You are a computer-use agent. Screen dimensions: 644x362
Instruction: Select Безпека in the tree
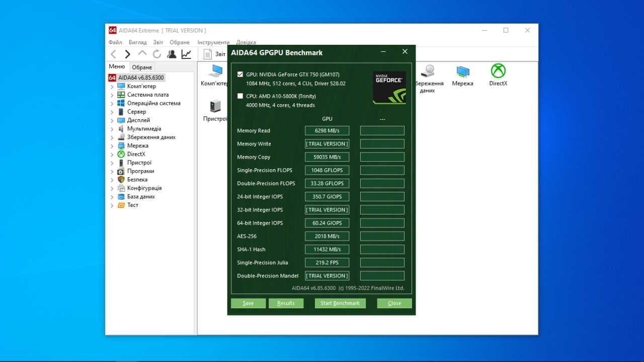click(x=137, y=179)
